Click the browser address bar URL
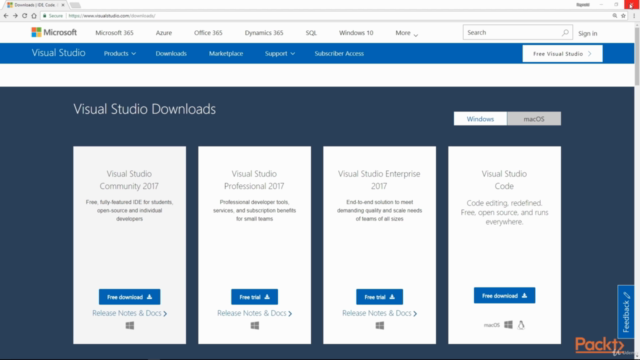Screen dimensions: 640x360 point(111,16)
